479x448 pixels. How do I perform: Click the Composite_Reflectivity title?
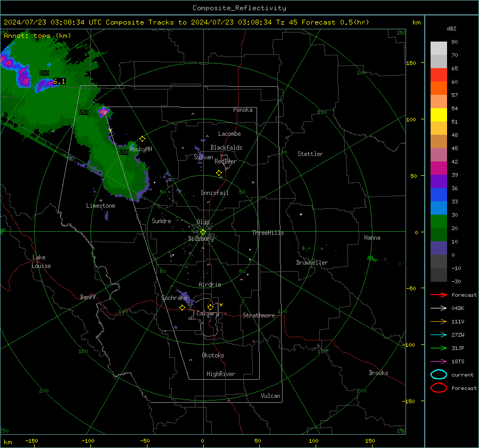pyautogui.click(x=239, y=8)
